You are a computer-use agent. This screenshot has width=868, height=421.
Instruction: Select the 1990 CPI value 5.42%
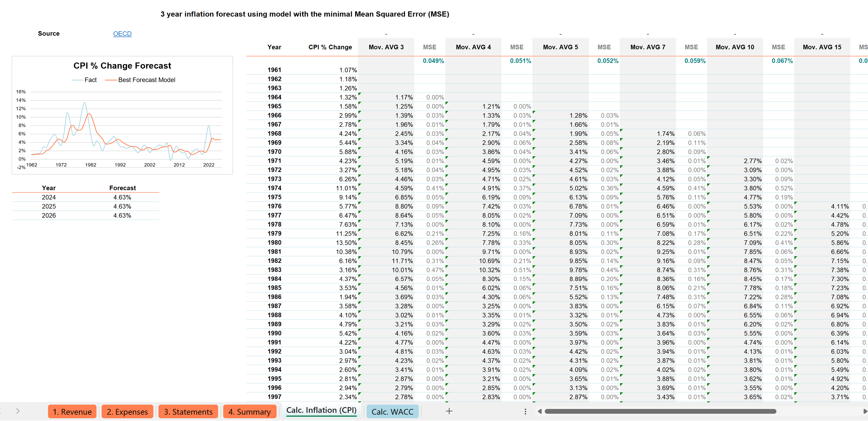[348, 334]
